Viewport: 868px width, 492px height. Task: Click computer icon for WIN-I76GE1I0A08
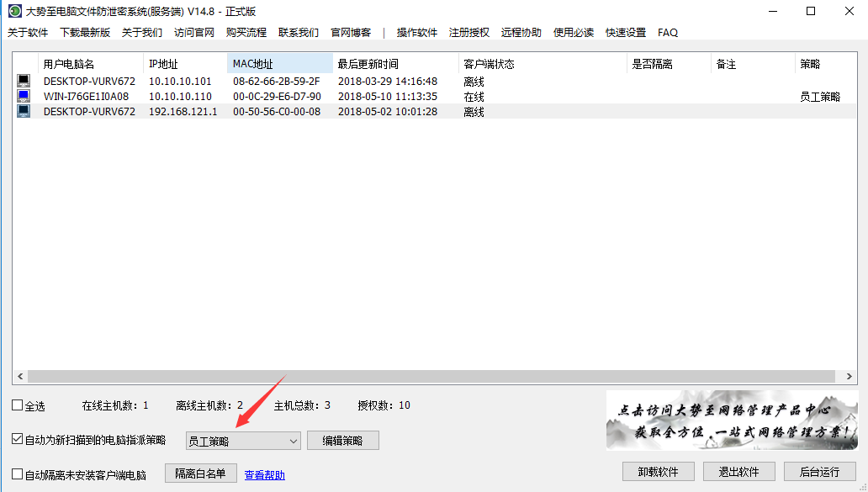tap(24, 97)
